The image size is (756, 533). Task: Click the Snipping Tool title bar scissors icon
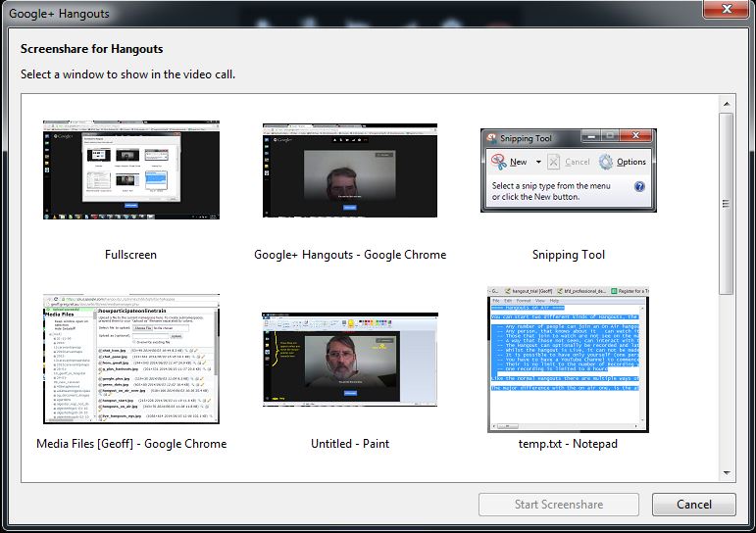click(490, 138)
